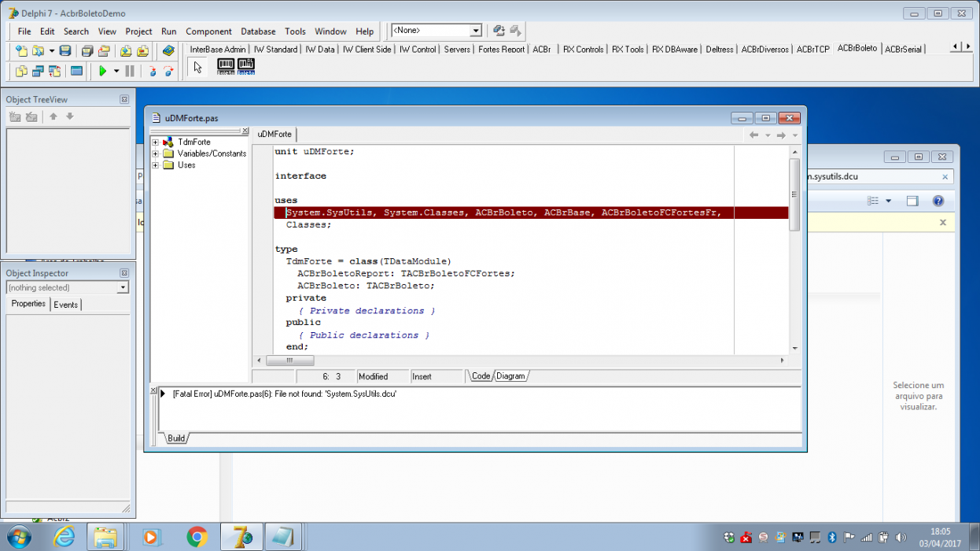Open the Run button dropdown arrow

[x=116, y=71]
